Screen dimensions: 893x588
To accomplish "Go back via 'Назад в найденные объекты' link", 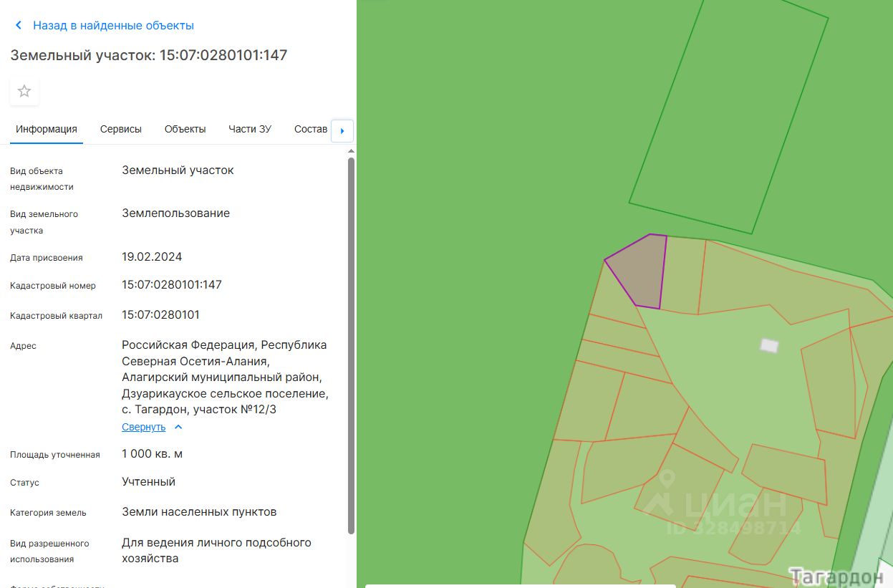I will [x=113, y=26].
